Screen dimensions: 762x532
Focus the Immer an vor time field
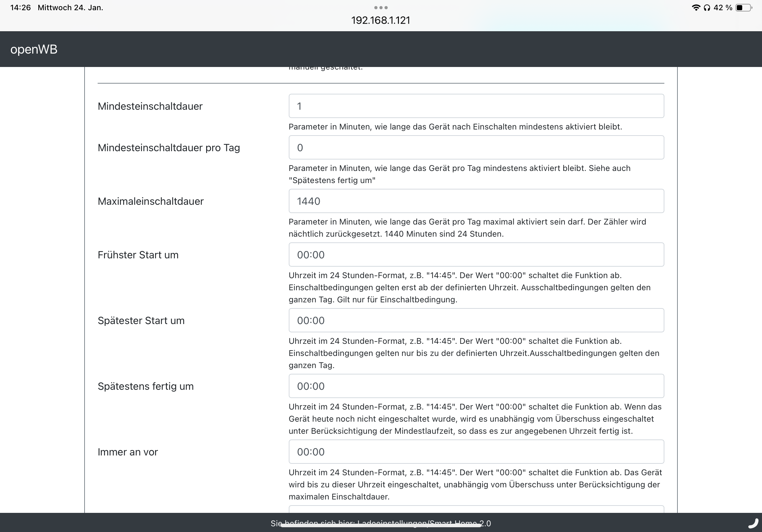(x=476, y=452)
